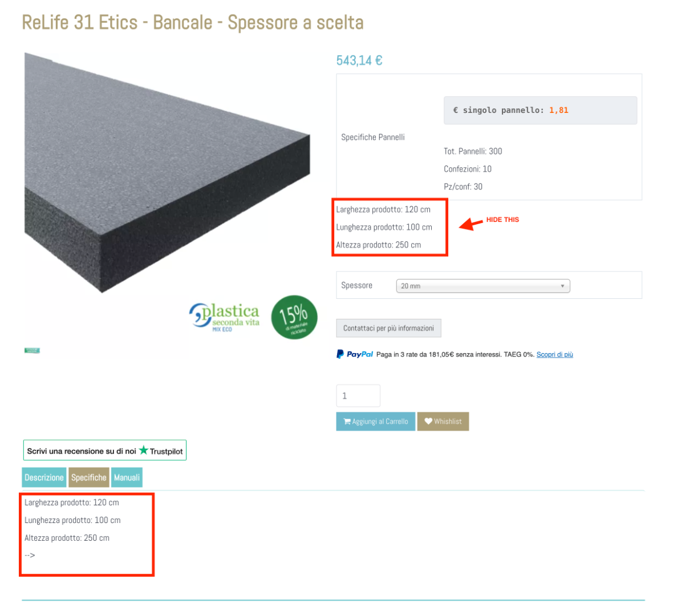Click the singolo pannello price box

coord(540,110)
